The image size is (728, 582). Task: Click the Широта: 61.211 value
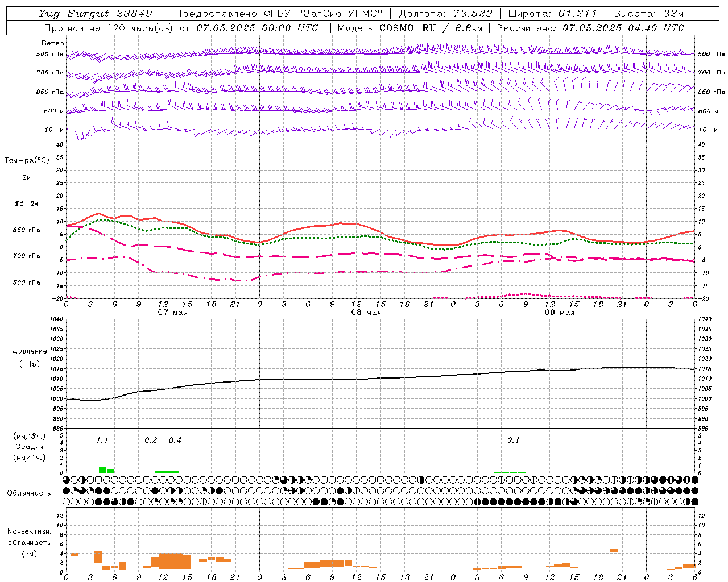tap(552, 13)
